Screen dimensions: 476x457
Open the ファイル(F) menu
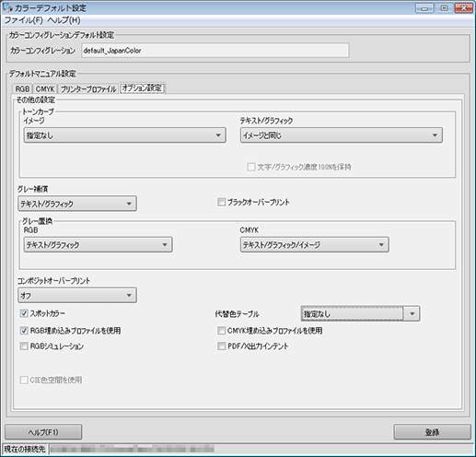24,20
